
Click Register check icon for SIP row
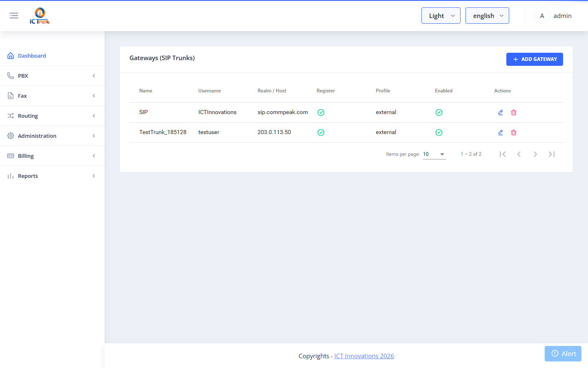(x=321, y=112)
